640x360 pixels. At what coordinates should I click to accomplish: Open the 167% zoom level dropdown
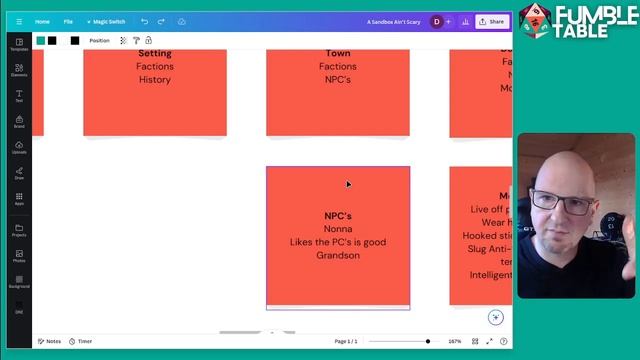(x=455, y=341)
